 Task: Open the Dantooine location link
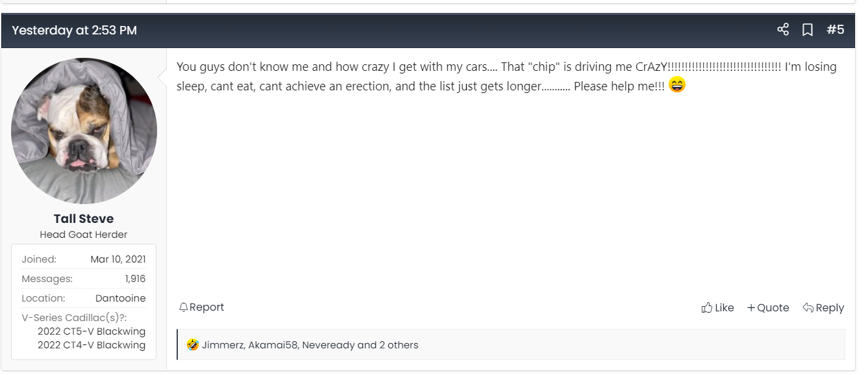[120, 298]
